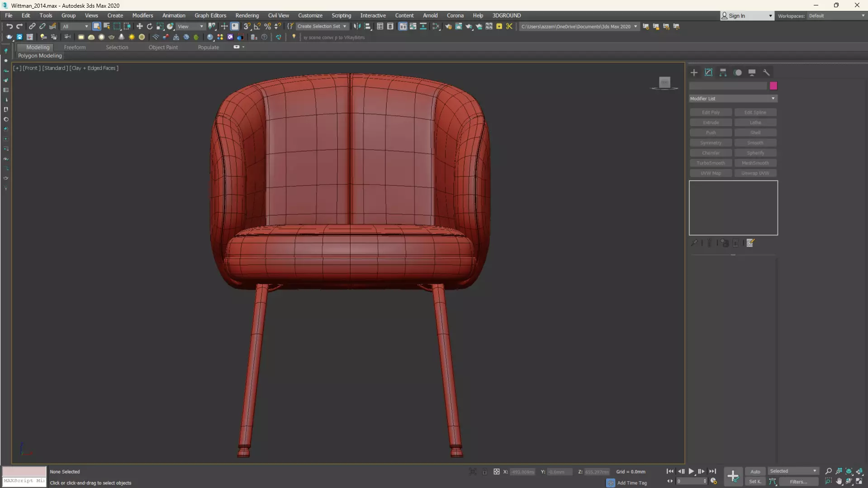Click the ViewCube in the viewport corner
Viewport: 868px width, 488px height.
click(664, 82)
